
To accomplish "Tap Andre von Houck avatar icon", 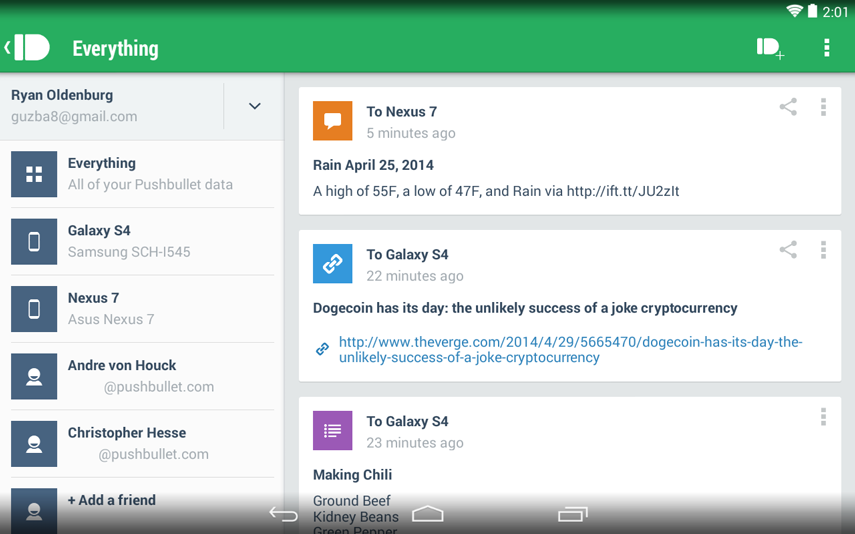I will point(34,376).
